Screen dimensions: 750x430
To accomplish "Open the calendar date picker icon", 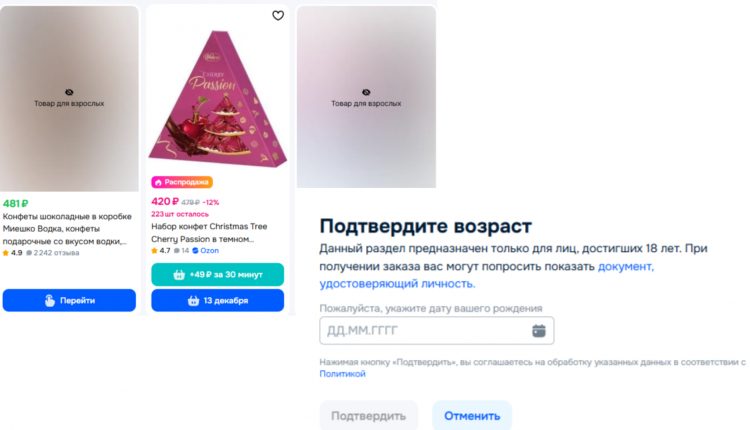I will [539, 331].
